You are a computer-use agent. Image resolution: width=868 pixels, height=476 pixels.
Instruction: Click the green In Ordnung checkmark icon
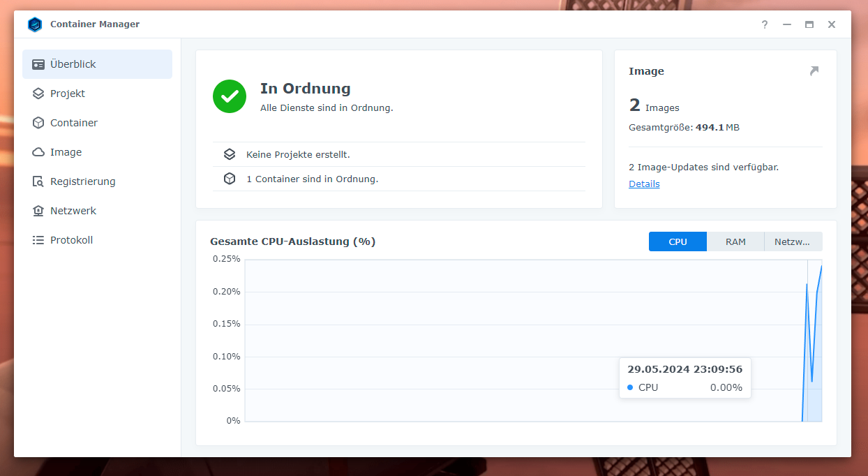(x=230, y=96)
